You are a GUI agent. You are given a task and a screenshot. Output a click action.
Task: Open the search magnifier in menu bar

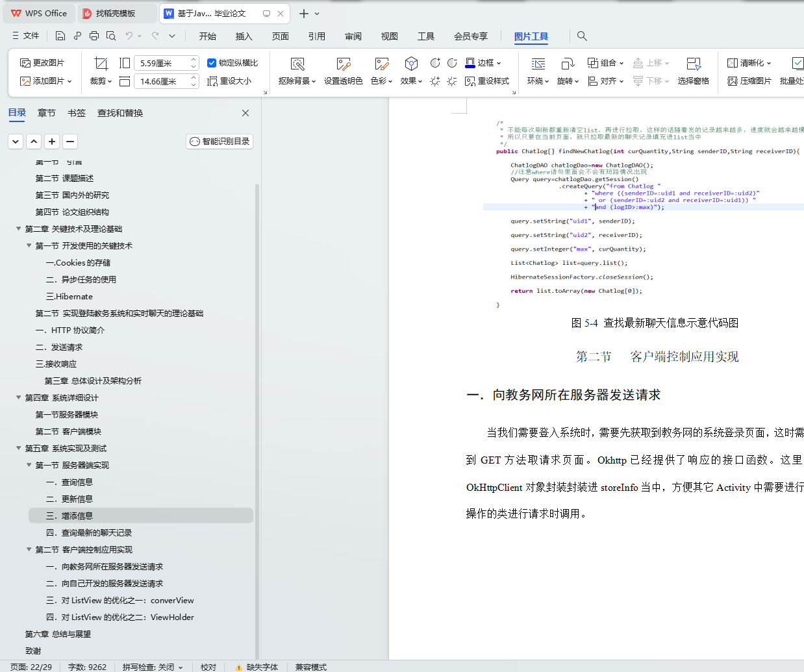tap(582, 36)
